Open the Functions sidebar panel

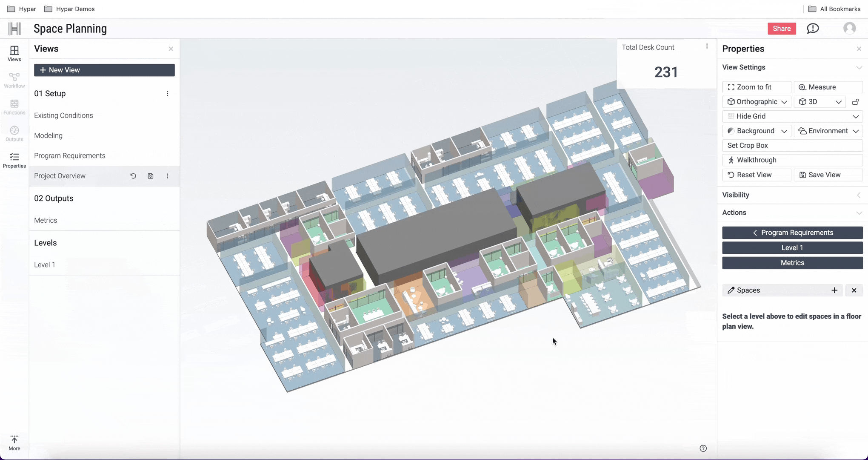[14, 107]
